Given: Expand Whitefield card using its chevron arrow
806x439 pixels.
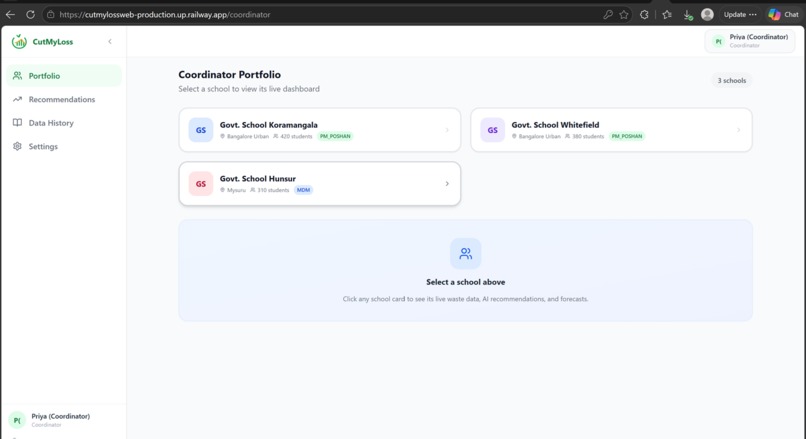Looking at the screenshot, I should pyautogui.click(x=739, y=130).
